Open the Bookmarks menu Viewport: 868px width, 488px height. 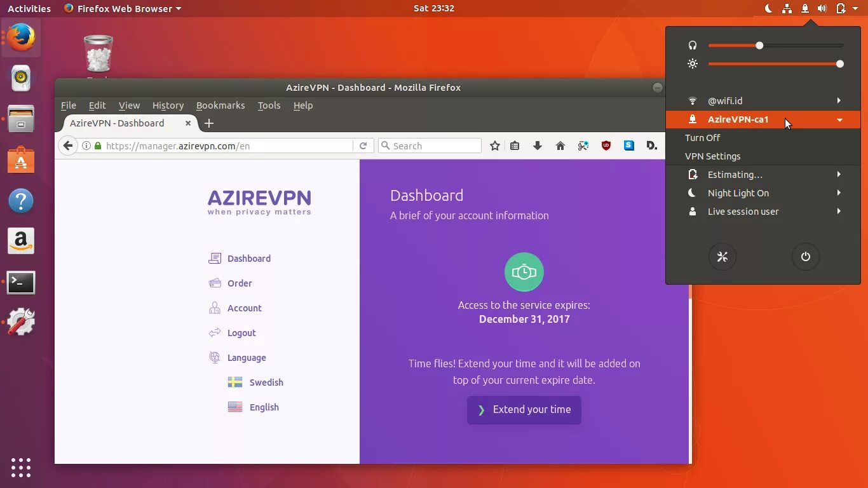pos(220,105)
